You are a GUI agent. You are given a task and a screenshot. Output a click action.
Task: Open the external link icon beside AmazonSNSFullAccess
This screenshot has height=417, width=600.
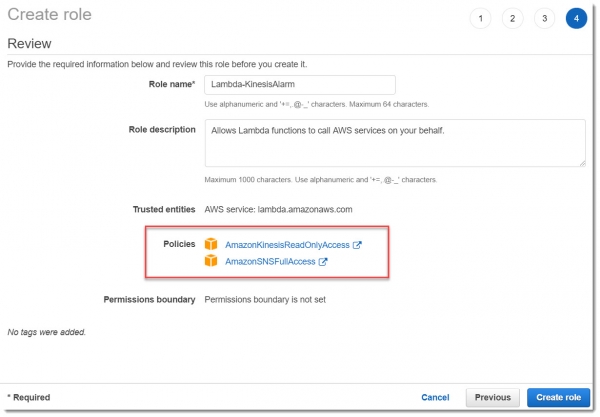[x=323, y=262]
